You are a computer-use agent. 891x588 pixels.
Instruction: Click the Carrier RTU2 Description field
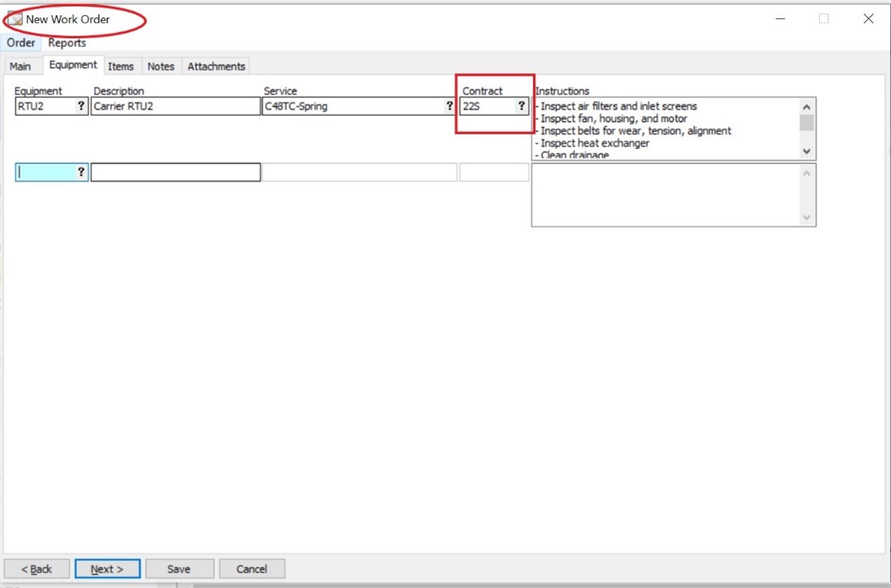click(175, 106)
